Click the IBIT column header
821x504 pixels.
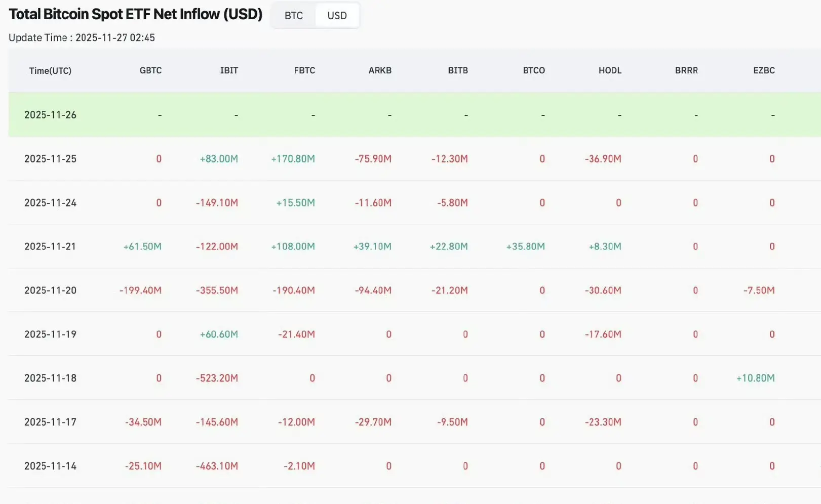tap(229, 70)
